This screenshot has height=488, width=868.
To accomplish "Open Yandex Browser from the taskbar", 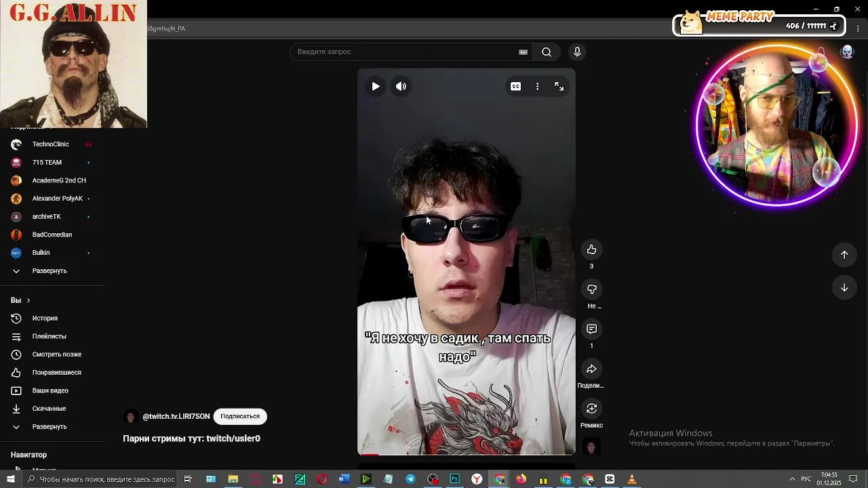I will [477, 479].
